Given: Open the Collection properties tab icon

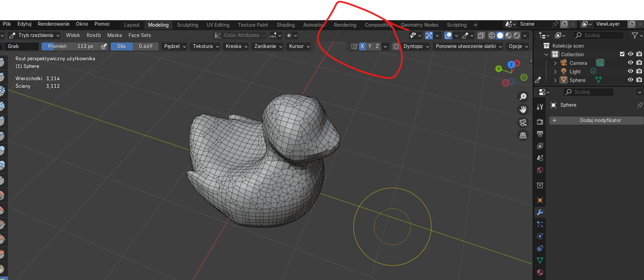Looking at the screenshot, I should (540, 185).
